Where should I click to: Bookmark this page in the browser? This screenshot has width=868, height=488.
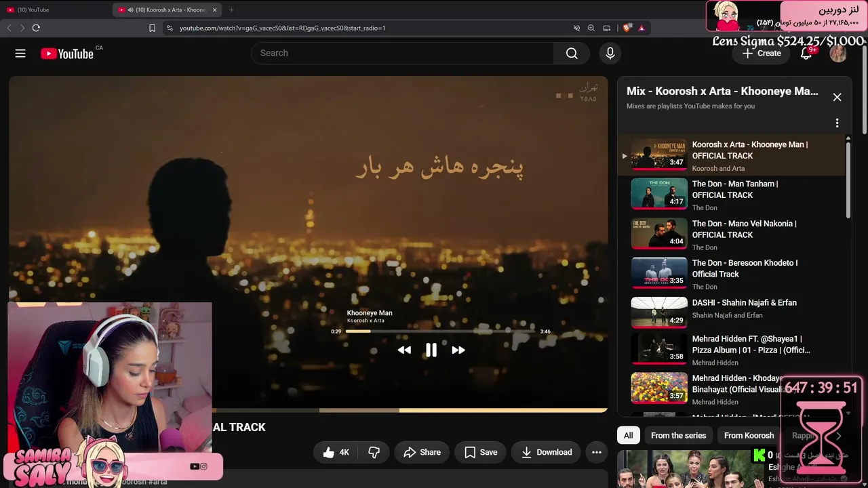pos(152,28)
